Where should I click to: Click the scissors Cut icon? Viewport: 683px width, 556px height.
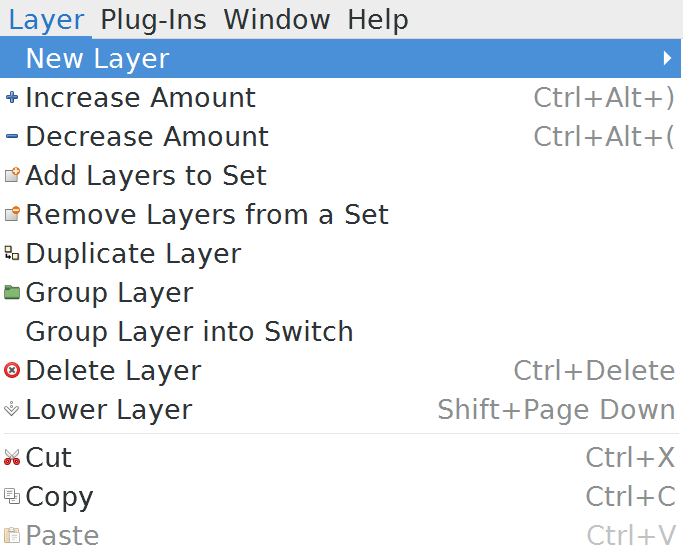12,458
